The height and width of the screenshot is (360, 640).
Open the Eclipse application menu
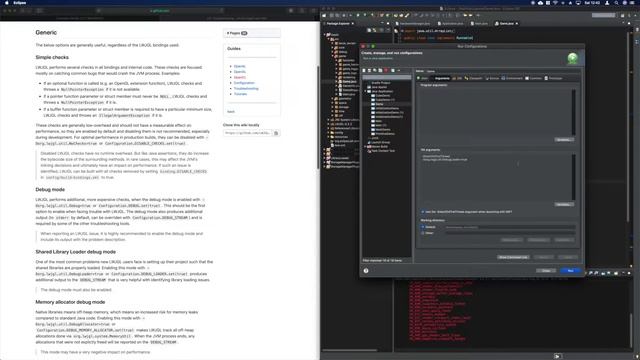tap(20, 3)
